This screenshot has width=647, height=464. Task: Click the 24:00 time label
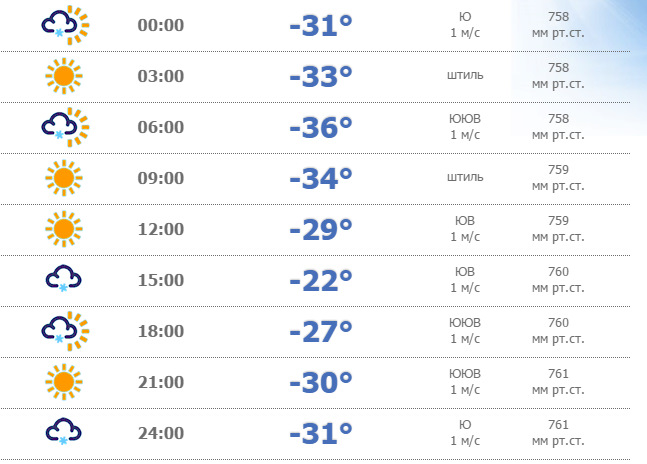point(161,433)
